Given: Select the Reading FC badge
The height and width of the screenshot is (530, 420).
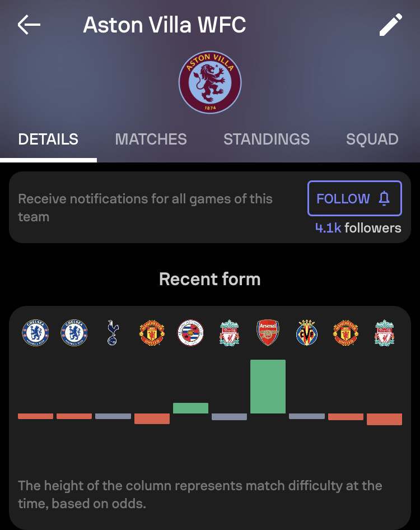Looking at the screenshot, I should coord(190,333).
